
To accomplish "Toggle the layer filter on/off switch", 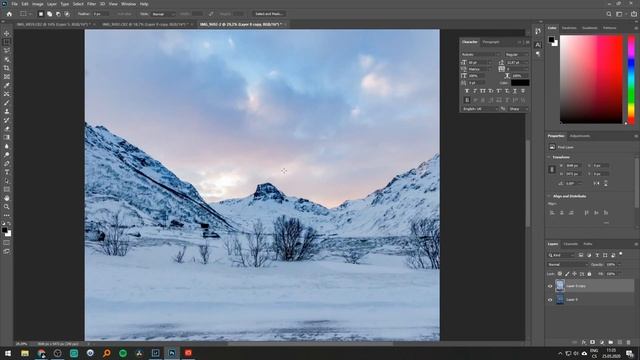I will point(621,254).
